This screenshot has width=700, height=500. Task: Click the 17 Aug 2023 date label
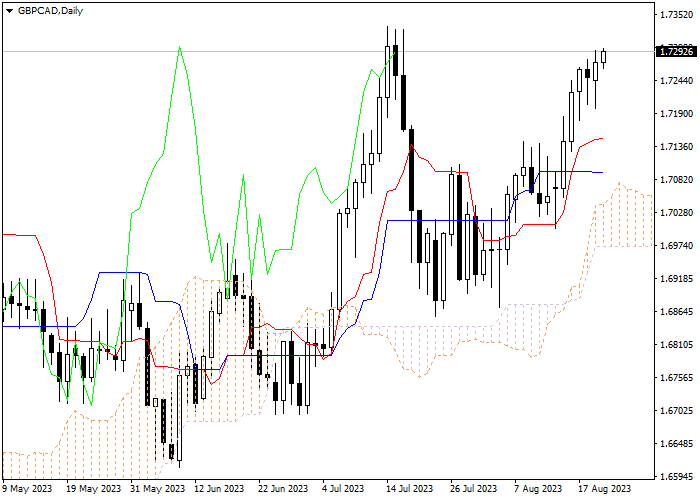[x=605, y=489]
